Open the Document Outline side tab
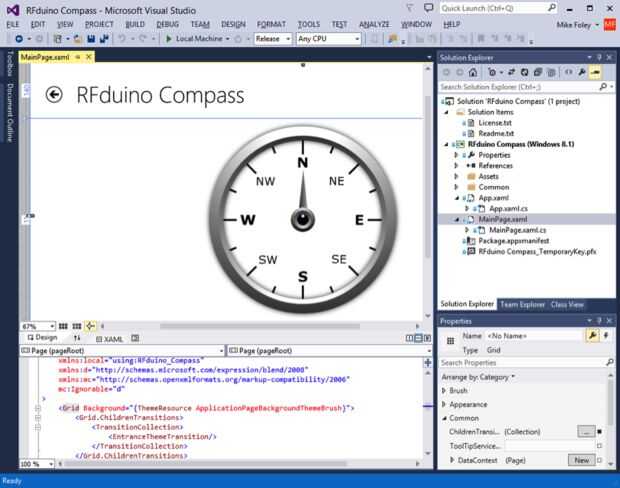Viewport: 620px width, 488px height. coord(10,113)
